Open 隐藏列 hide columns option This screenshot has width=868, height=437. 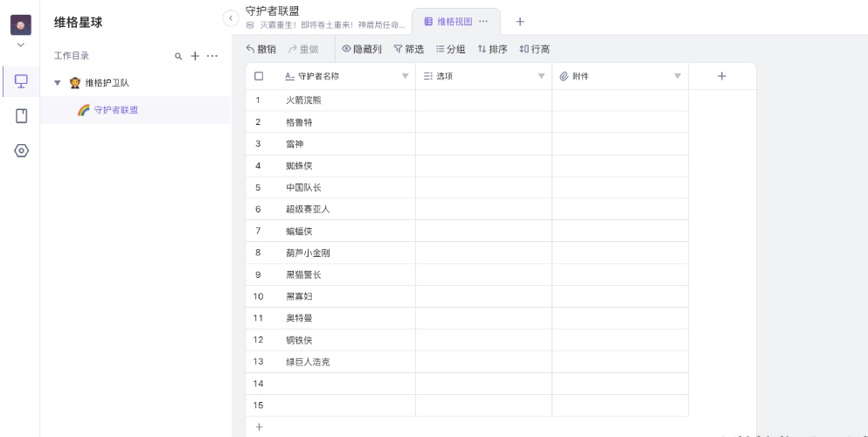(362, 49)
